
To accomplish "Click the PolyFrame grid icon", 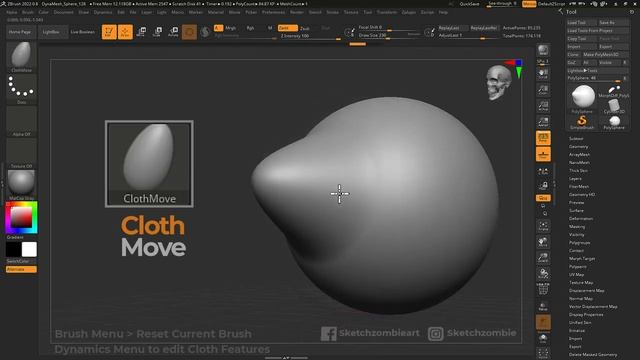I will point(543,289).
